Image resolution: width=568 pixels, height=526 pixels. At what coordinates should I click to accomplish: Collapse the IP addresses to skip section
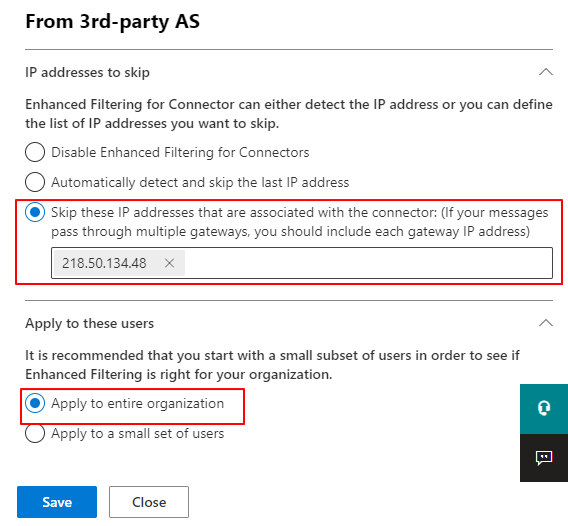tap(546, 72)
